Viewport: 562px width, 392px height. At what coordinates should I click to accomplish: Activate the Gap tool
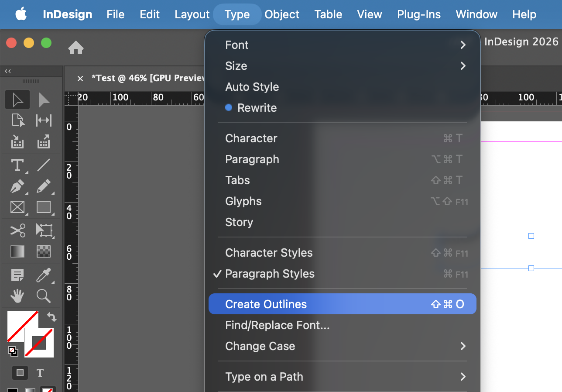[44, 120]
